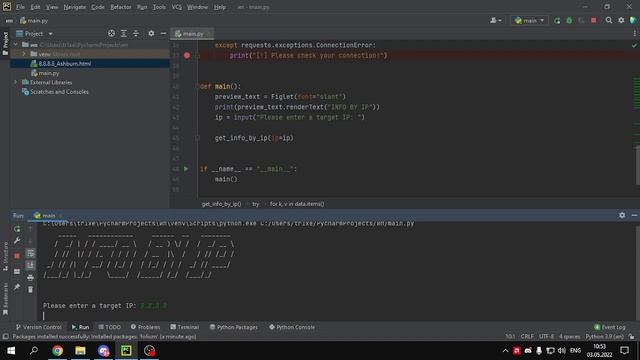Open the Help menu

220,7
